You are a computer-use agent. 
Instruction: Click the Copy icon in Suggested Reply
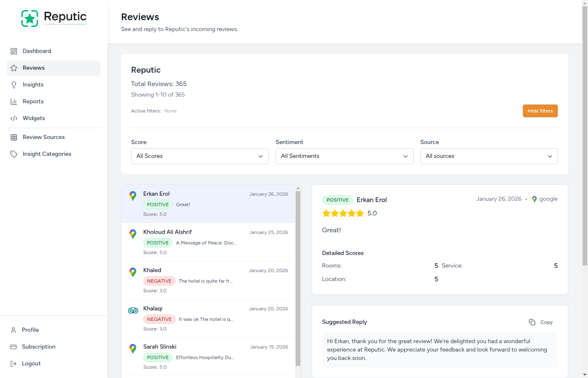click(x=532, y=322)
